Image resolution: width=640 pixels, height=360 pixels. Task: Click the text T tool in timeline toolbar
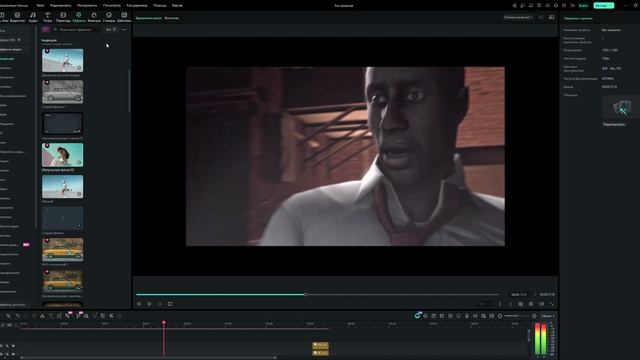[x=51, y=316]
